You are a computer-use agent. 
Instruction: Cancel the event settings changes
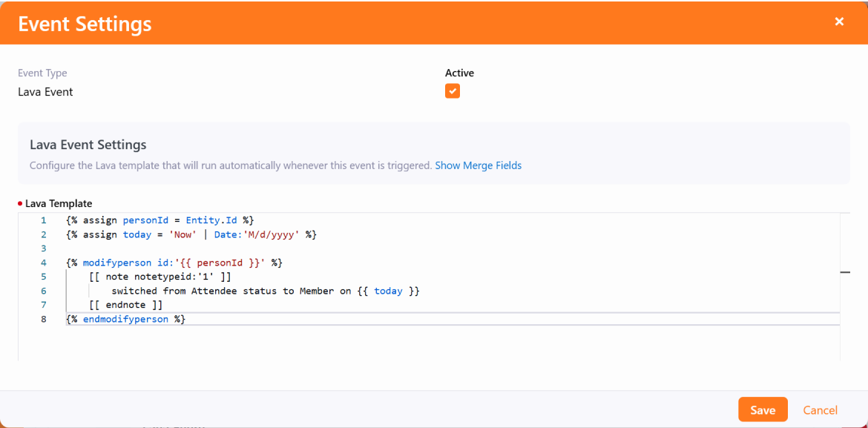click(820, 410)
